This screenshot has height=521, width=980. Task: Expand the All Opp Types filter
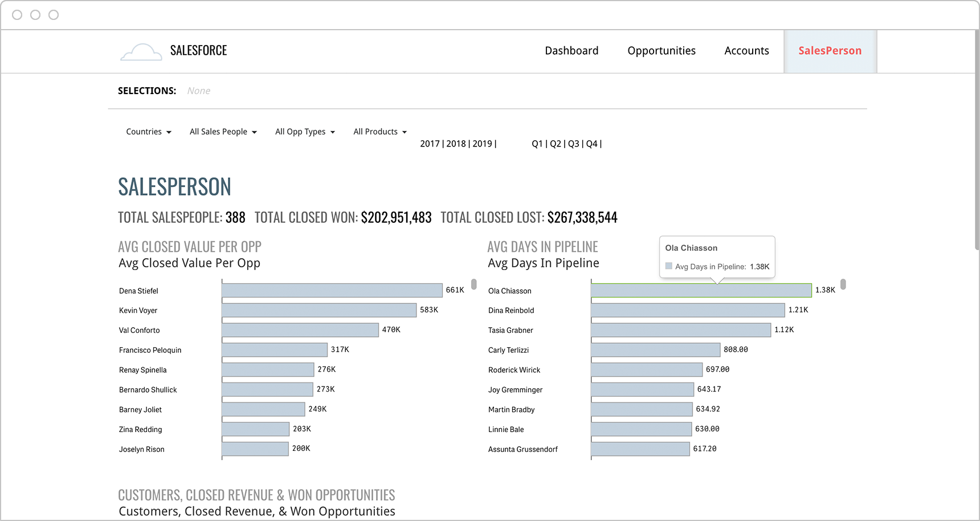tap(305, 132)
